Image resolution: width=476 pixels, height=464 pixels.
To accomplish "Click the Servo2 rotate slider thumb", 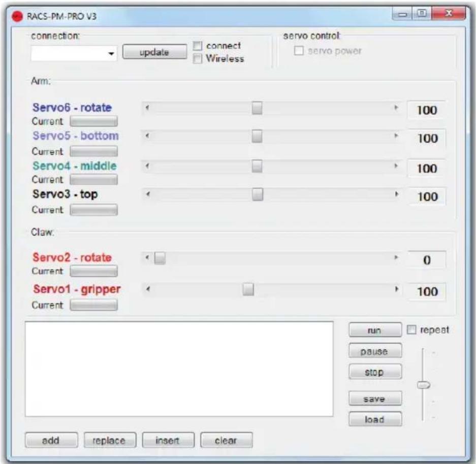I will (x=160, y=258).
